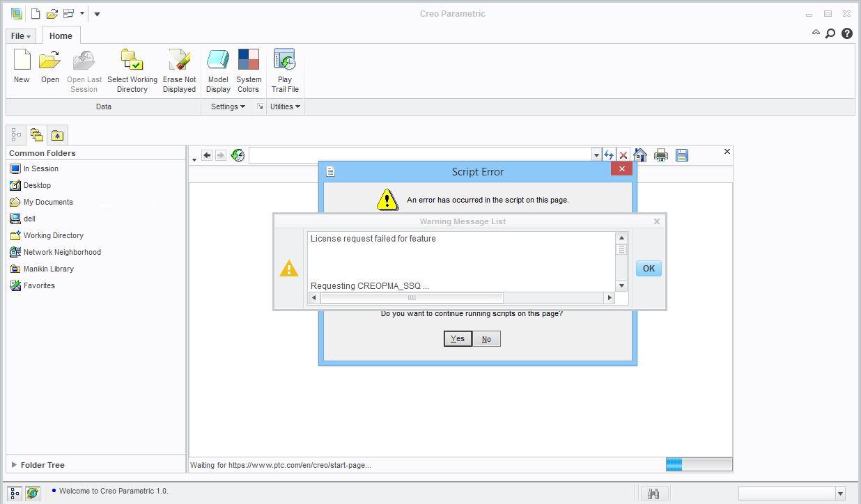The width and height of the screenshot is (861, 504).
Task: Open Customize Quick Access Toolbar dropdown
Action: click(97, 13)
